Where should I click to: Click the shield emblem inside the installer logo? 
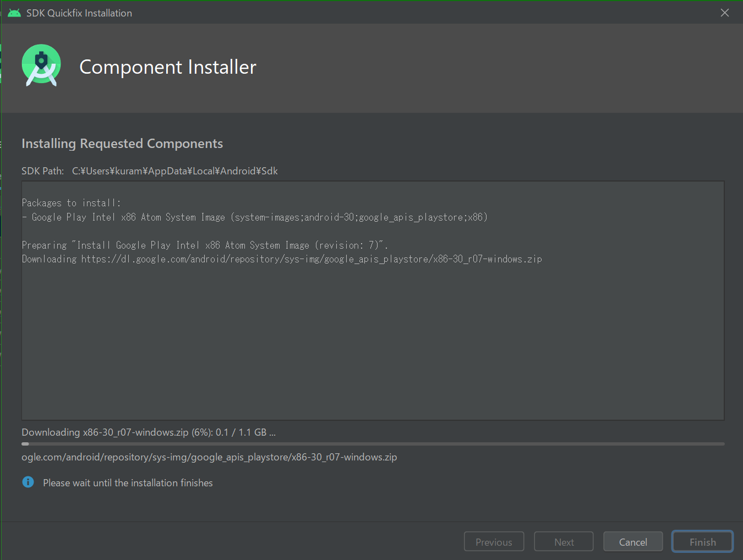click(41, 59)
